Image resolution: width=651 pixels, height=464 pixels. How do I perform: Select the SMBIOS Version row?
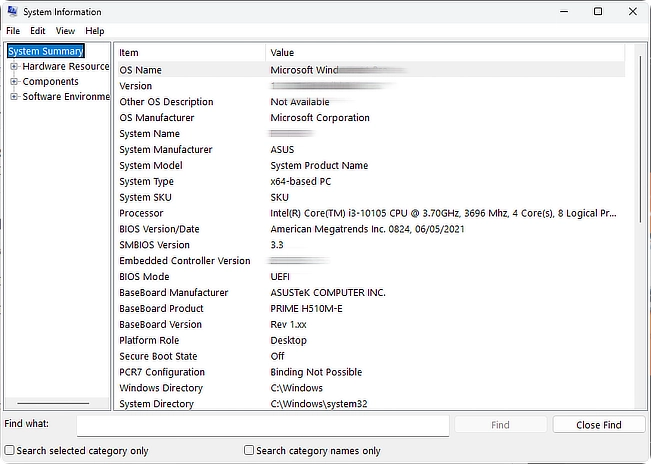point(371,245)
